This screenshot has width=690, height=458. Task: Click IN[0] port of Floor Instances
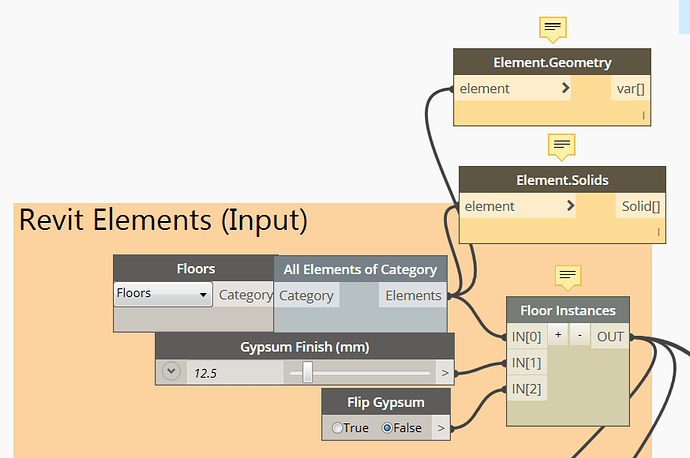pyautogui.click(x=527, y=337)
